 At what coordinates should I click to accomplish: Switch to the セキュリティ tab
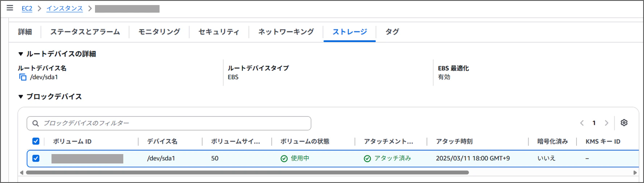click(x=219, y=32)
